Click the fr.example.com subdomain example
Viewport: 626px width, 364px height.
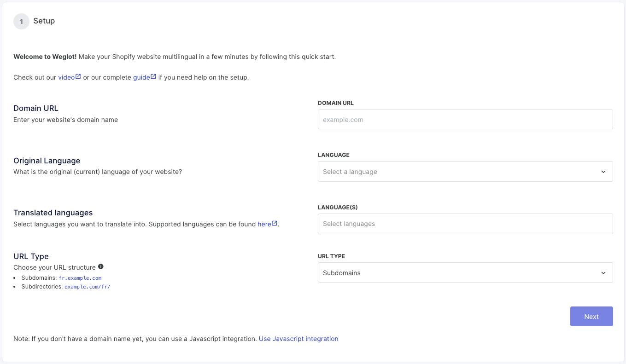80,277
